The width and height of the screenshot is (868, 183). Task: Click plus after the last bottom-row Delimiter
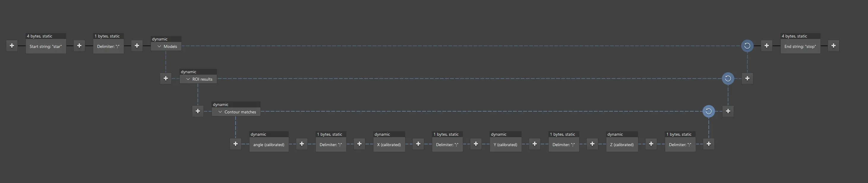708,144
